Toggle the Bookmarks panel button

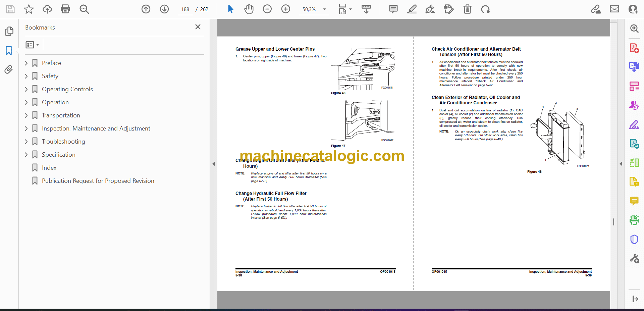(x=9, y=51)
